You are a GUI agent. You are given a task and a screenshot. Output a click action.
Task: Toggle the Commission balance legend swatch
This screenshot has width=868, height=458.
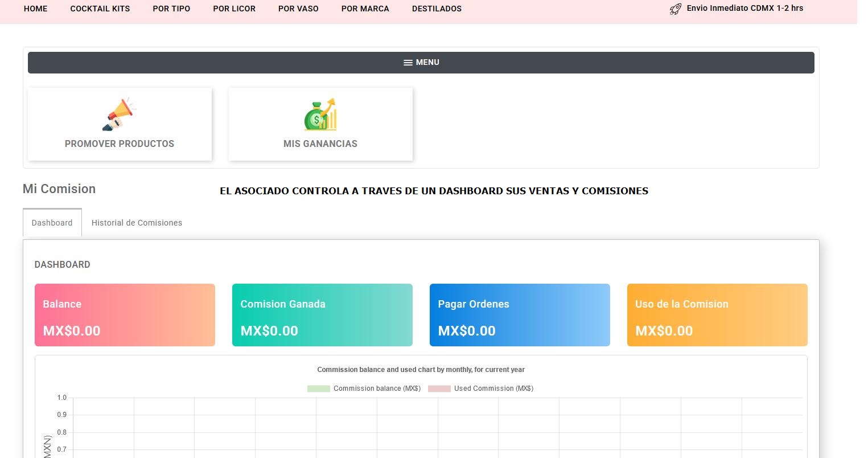tap(318, 388)
